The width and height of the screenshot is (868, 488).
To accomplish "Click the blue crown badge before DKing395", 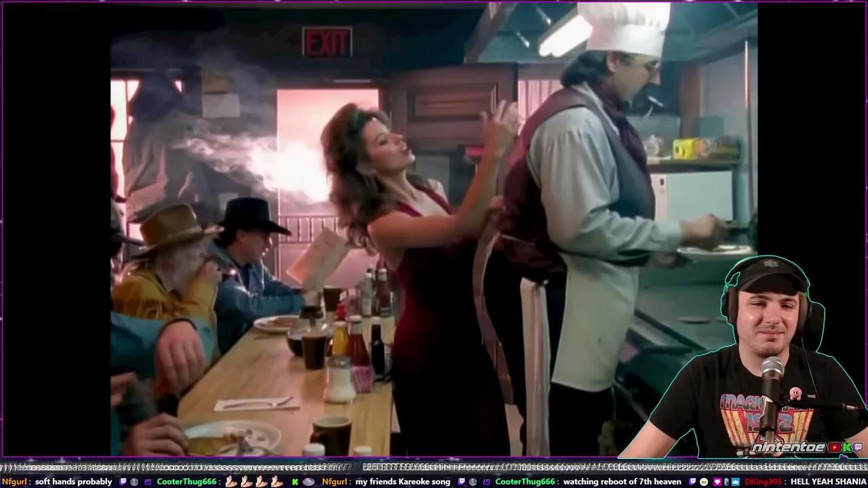I will 736,482.
